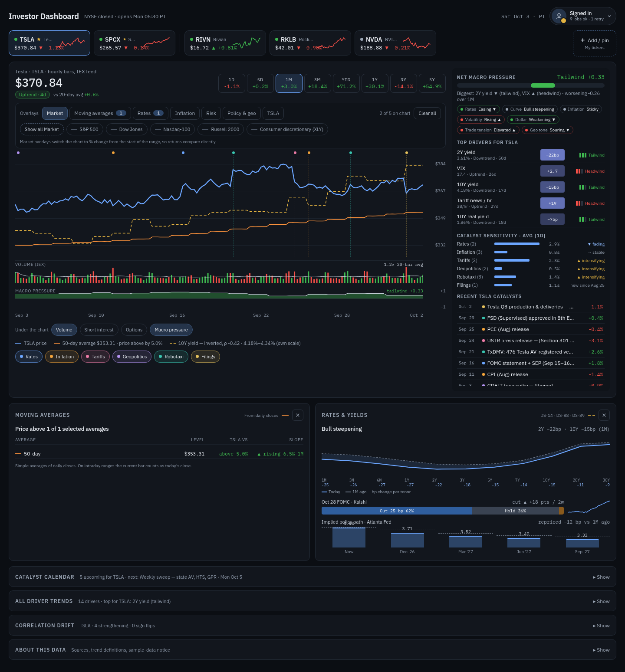The image size is (625, 672).
Task: Click the RIVN sparkline chart
Action: pyautogui.click(x=247, y=43)
